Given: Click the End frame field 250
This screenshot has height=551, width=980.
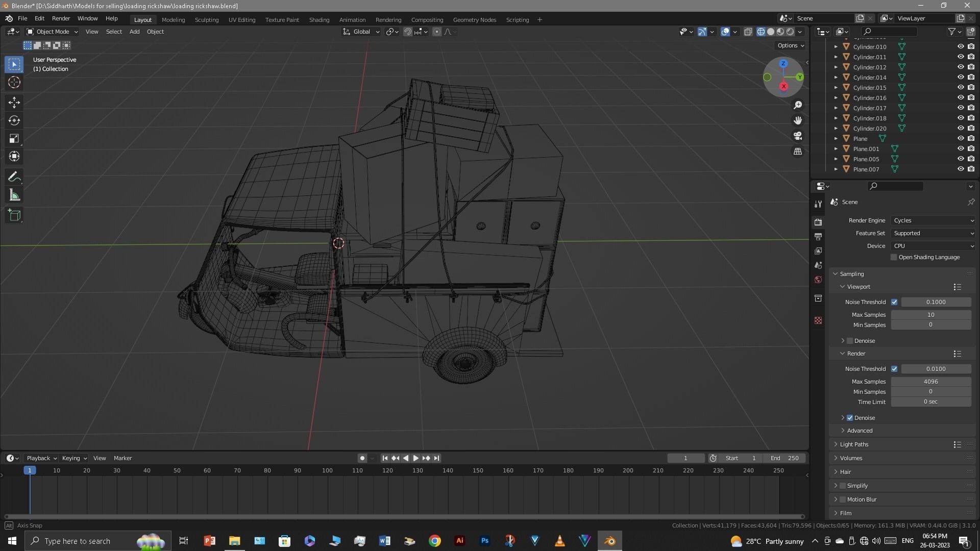Looking at the screenshot, I should [785, 458].
